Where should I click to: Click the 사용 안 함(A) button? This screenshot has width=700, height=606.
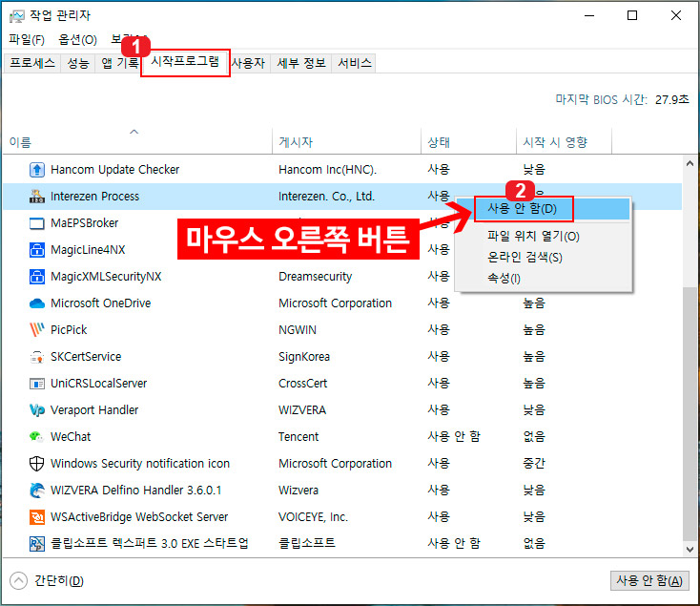[649, 580]
